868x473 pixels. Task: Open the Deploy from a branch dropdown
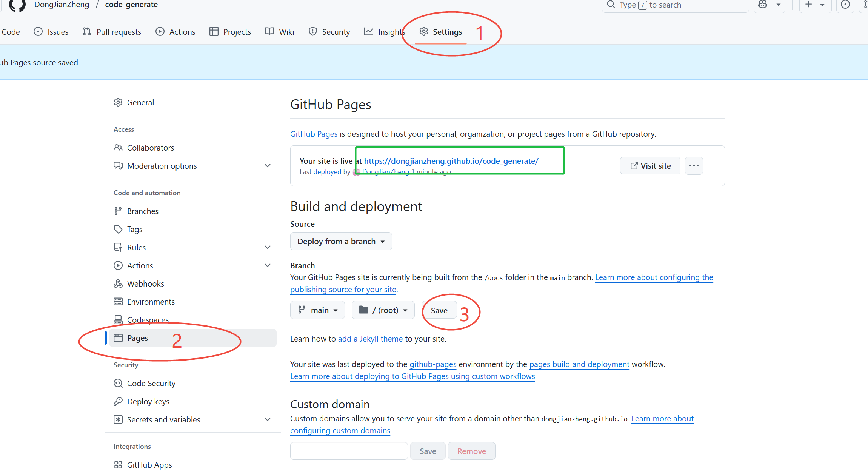pos(340,241)
